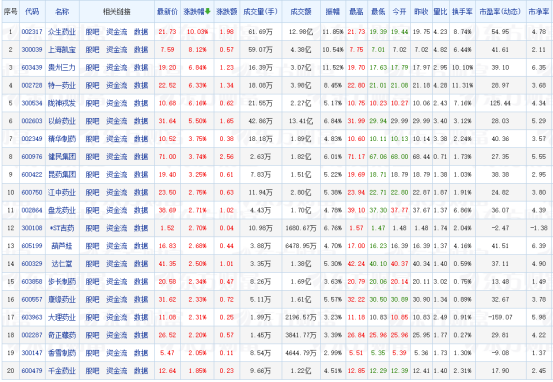Open 股吧 link for 贵州三力
This screenshot has height=382, width=553.
click(x=92, y=67)
